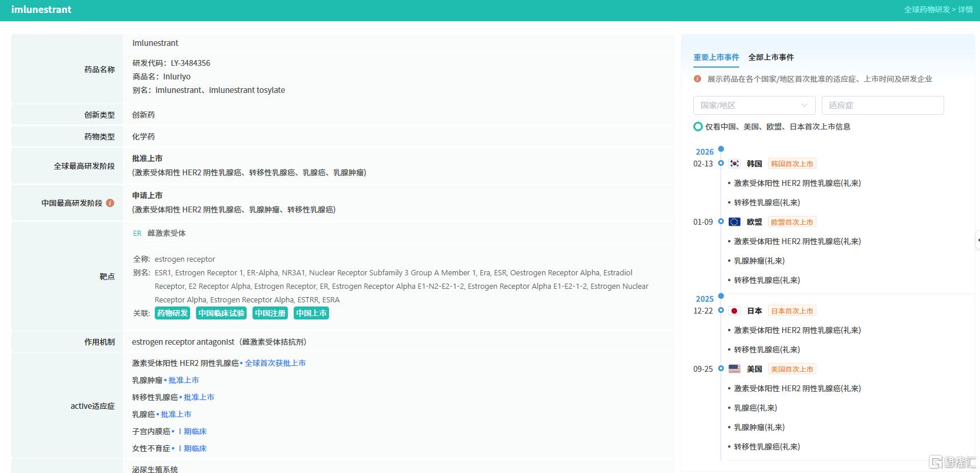This screenshot has height=473, width=980.
Task: Click the 日本首次上市 tag
Action: (792, 311)
